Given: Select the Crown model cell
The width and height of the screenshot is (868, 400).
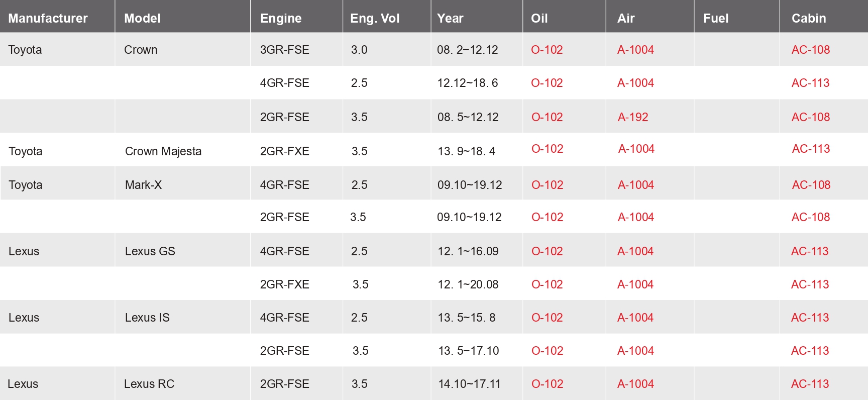Looking at the screenshot, I should pyautogui.click(x=141, y=50).
